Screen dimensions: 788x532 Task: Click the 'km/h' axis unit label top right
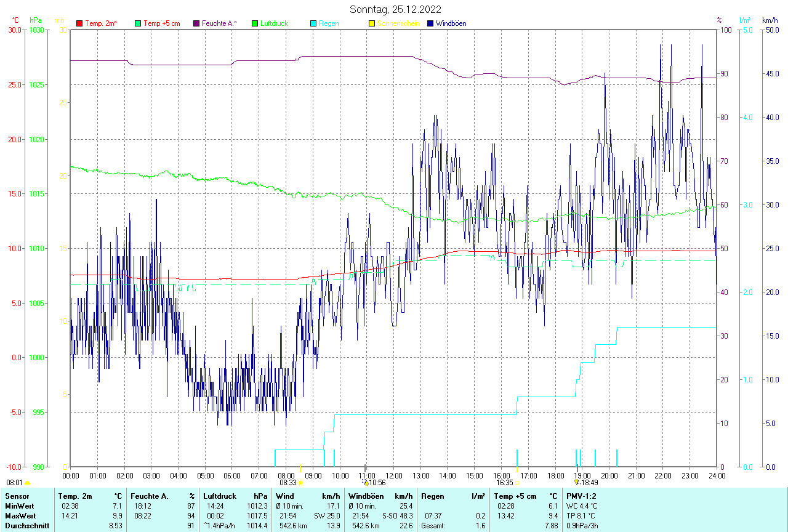click(770, 20)
